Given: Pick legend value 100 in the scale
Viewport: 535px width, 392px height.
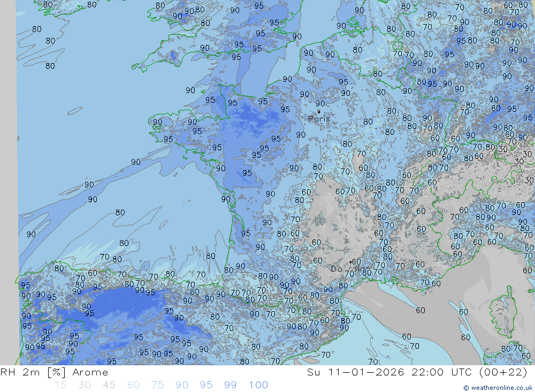Looking at the screenshot, I should pos(258,385).
